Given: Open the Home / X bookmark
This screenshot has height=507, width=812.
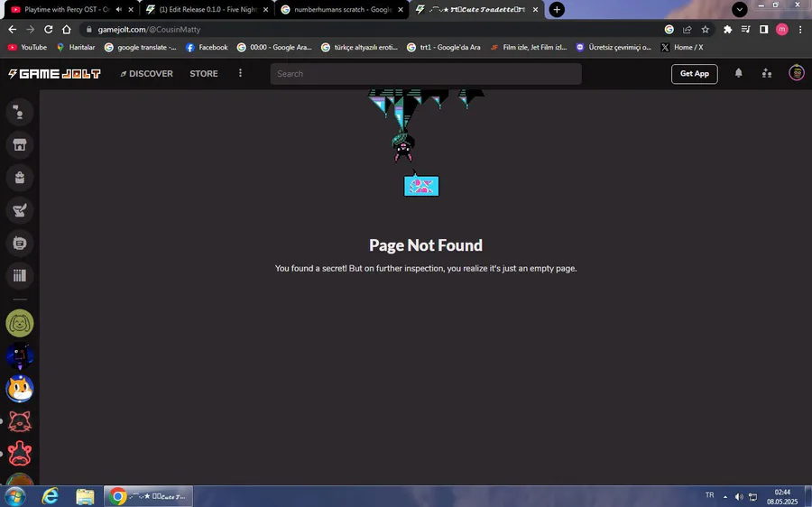Looking at the screenshot, I should pos(682,47).
